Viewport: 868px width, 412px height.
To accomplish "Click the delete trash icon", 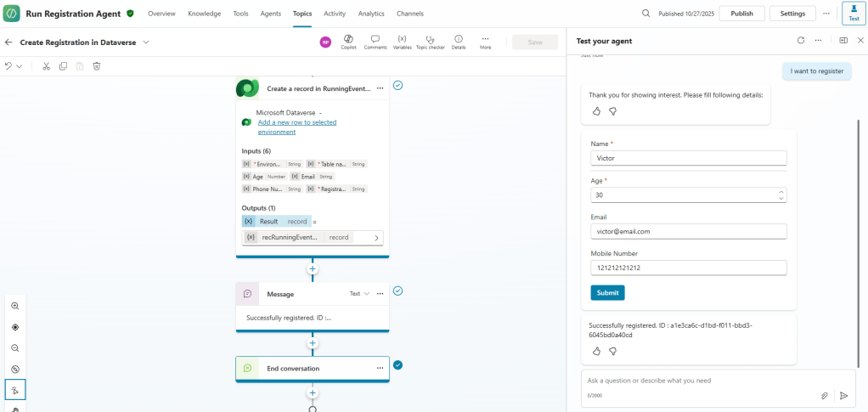I will pyautogui.click(x=97, y=66).
